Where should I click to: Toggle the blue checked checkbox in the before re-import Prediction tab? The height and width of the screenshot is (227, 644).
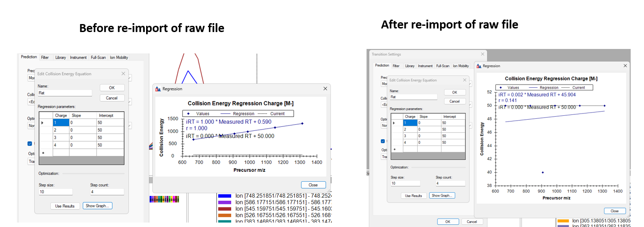[30, 143]
